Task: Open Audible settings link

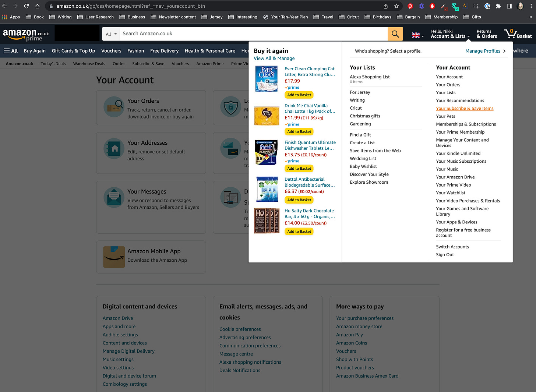Action: [120, 335]
